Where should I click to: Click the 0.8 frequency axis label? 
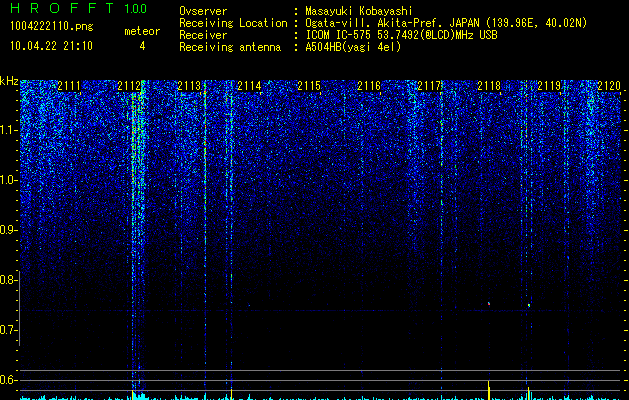(7, 280)
